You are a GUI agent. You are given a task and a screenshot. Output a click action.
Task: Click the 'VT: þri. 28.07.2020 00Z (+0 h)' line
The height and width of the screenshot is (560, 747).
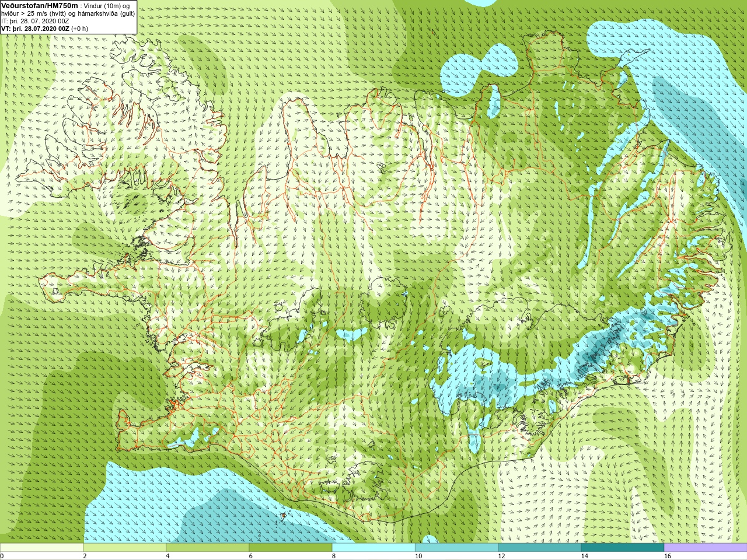(44, 29)
